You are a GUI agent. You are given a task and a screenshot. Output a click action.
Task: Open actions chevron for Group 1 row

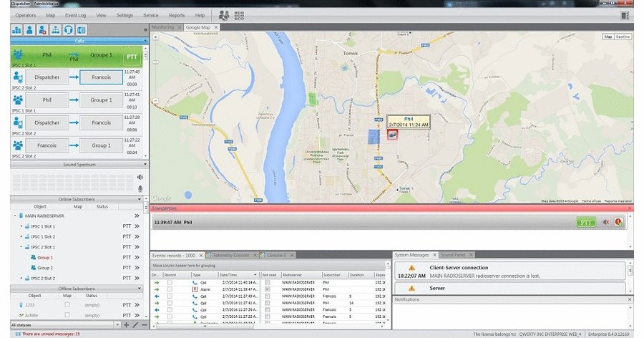click(x=137, y=257)
